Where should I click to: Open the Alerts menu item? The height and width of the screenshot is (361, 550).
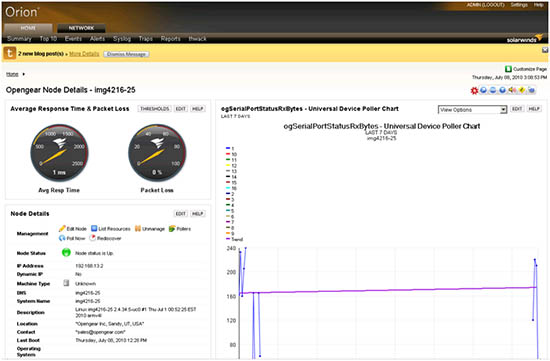coord(97,39)
